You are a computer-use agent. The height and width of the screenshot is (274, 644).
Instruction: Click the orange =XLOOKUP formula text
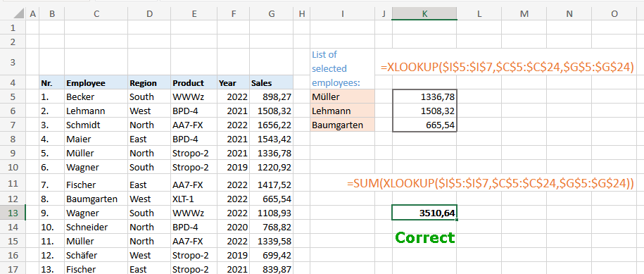coord(507,68)
